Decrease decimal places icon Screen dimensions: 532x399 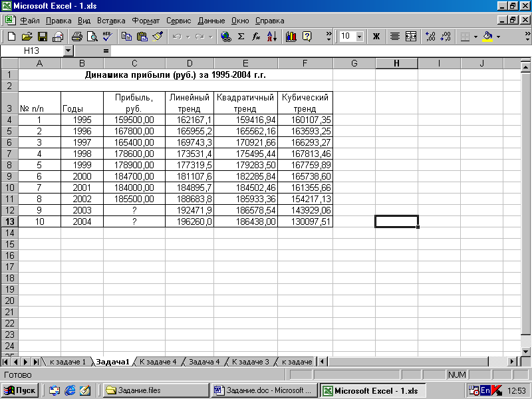click(446, 37)
